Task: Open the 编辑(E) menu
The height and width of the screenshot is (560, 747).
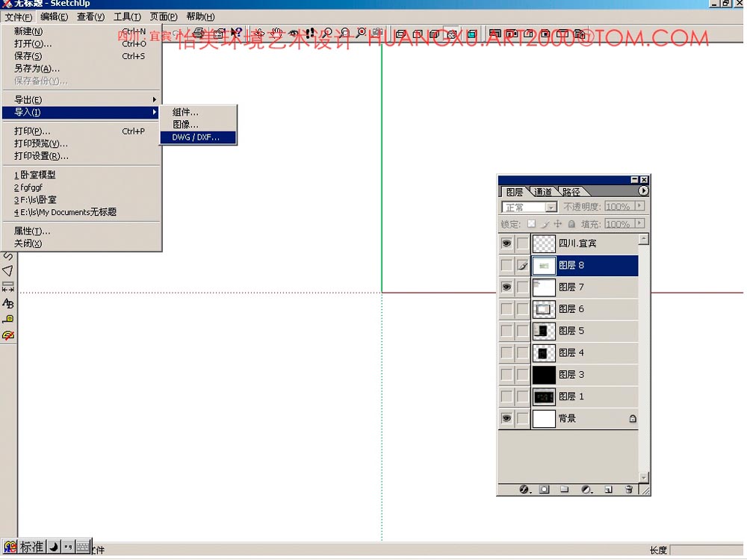Action: tap(55, 16)
